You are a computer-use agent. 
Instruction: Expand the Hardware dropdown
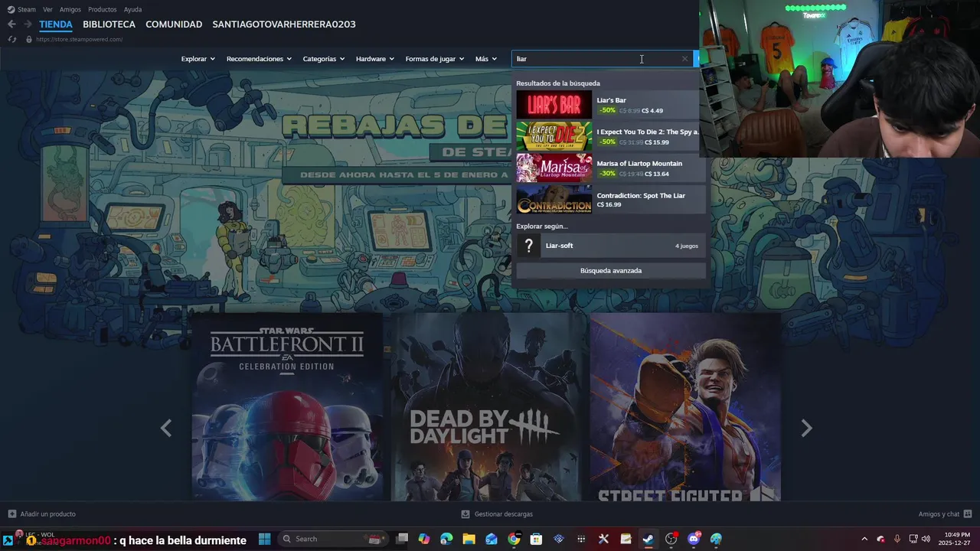point(375,59)
